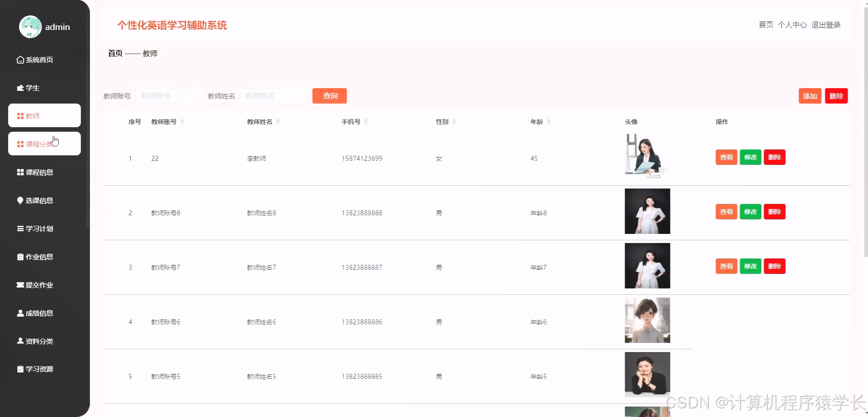
Task: Click the 提交作业 ticket icon
Action: [x=20, y=285]
